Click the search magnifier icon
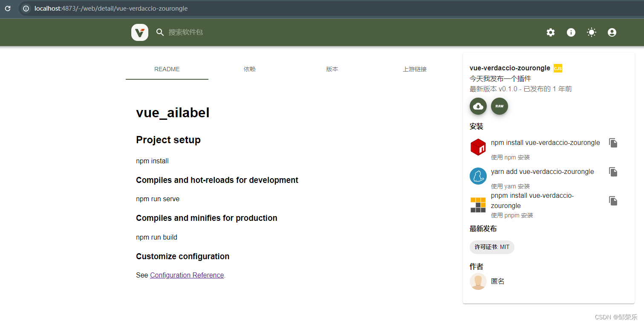 click(x=160, y=32)
